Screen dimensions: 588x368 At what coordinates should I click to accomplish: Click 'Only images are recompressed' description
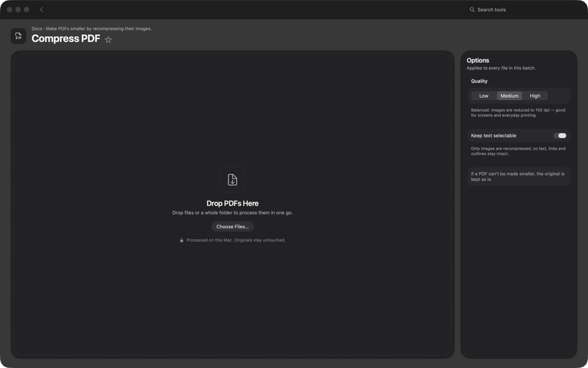pos(518,151)
